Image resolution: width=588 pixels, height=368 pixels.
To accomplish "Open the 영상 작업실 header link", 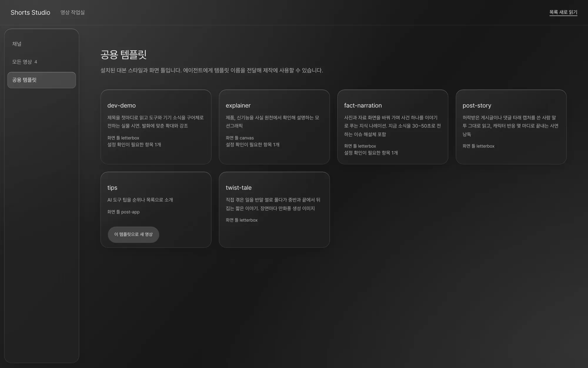I will pos(72,12).
